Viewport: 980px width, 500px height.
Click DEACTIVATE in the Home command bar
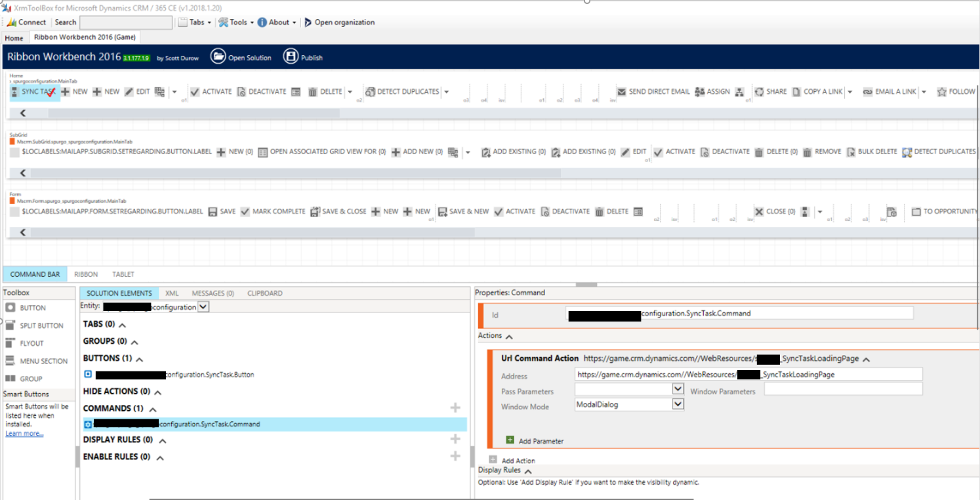coord(261,92)
